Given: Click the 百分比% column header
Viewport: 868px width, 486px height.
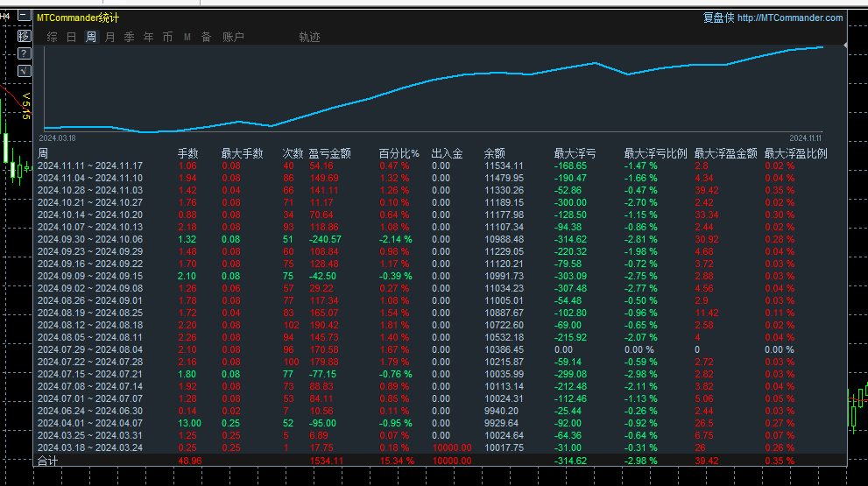Looking at the screenshot, I should pos(399,153).
